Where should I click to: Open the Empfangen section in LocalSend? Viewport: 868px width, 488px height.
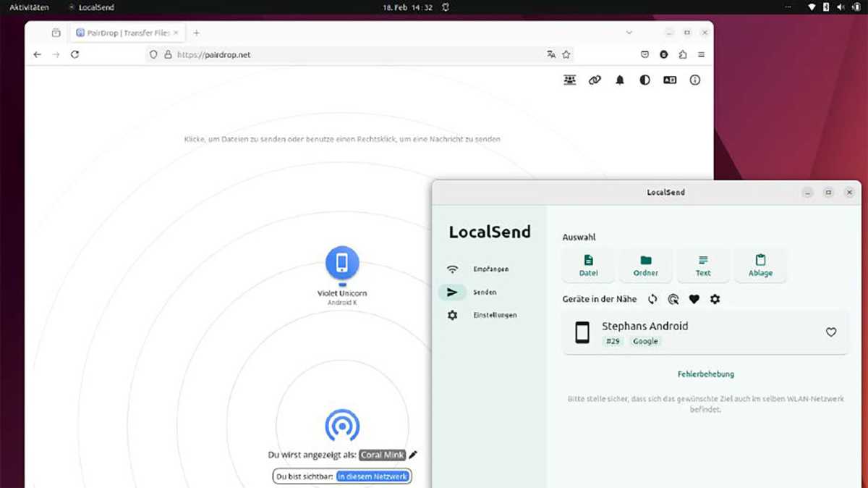click(x=490, y=269)
